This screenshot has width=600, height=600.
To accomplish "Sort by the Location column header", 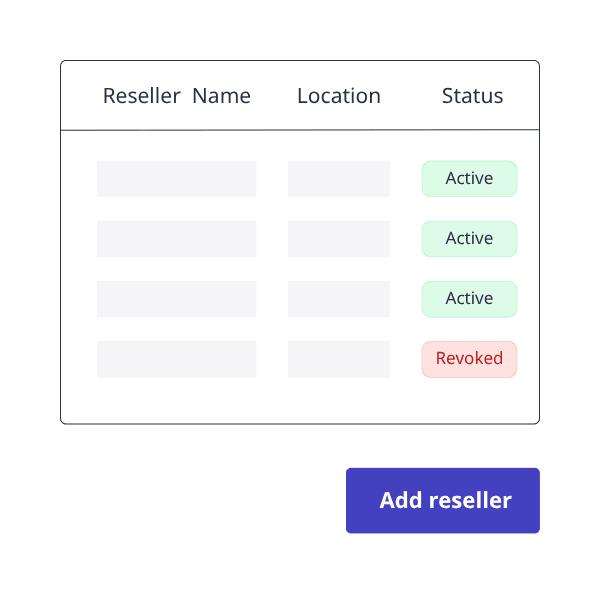I will (x=339, y=96).
